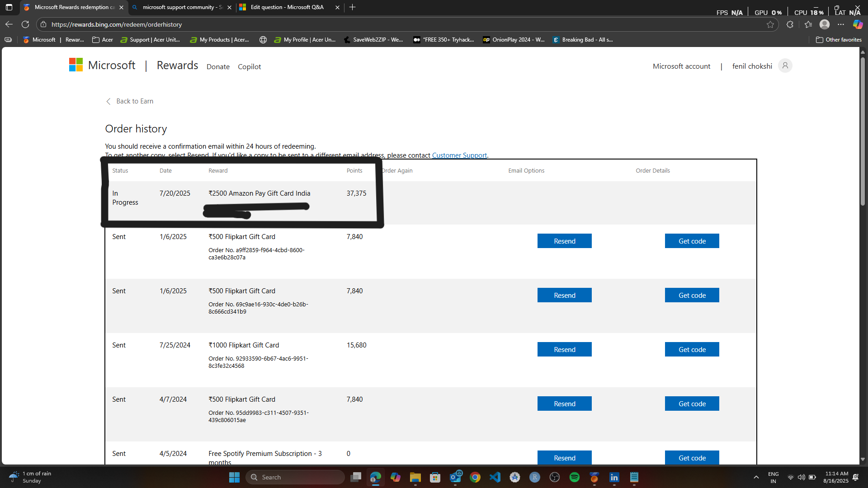
Task: View site information lock icon
Action: (x=43, y=24)
